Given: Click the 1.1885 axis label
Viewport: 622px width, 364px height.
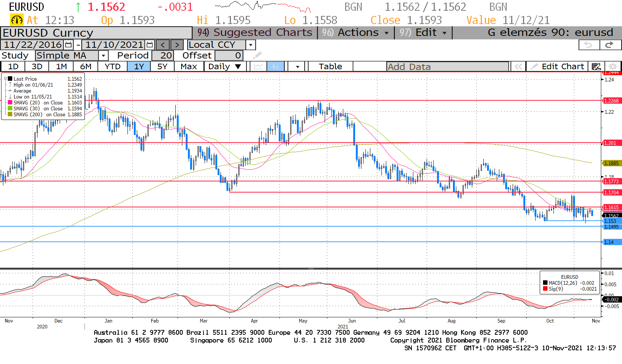Looking at the screenshot, I should pos(611,163).
